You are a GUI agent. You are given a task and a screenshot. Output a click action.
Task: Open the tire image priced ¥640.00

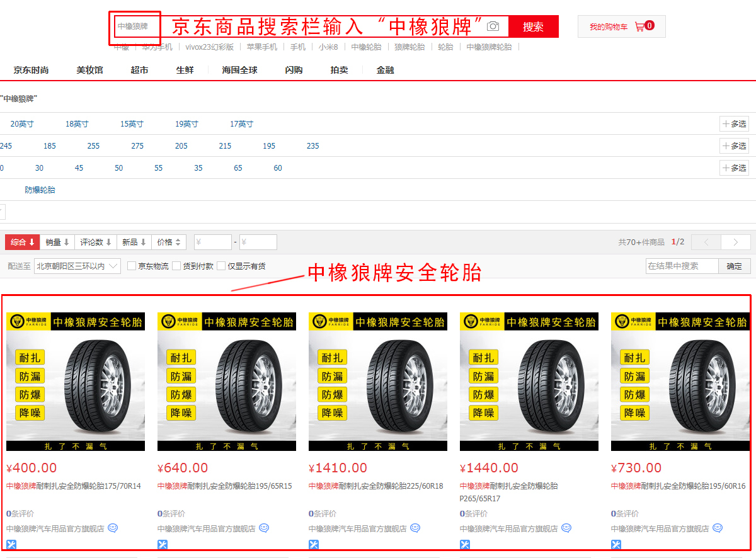[x=227, y=382]
